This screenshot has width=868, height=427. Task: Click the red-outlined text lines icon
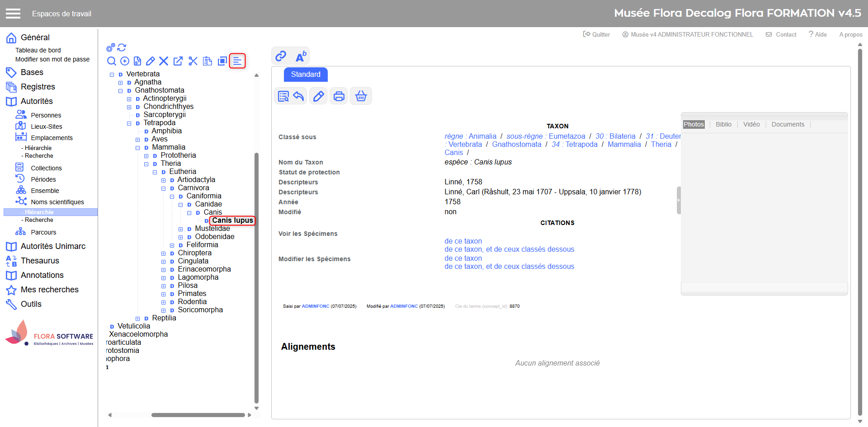click(x=237, y=61)
